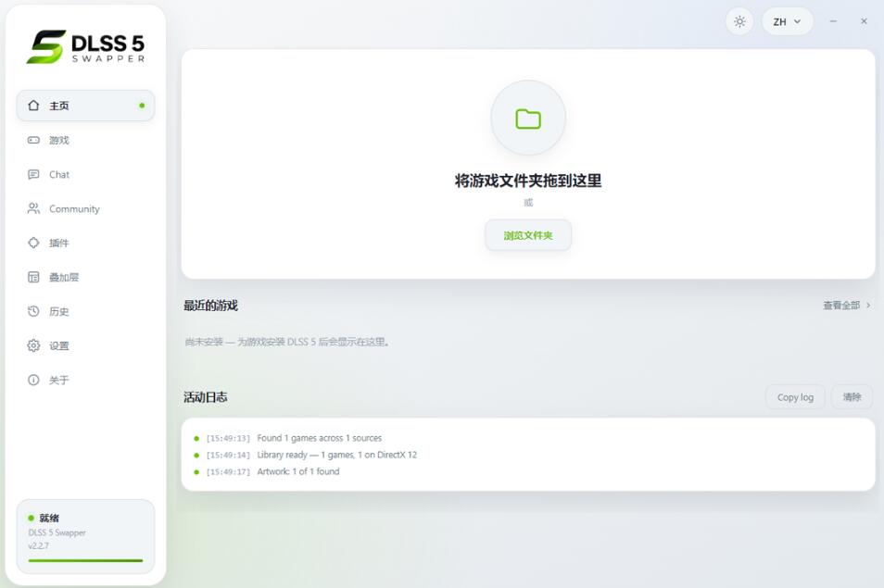Viewport: 884px width, 588px height.
Task: Click the home icon beside 主页
Action: [34, 106]
